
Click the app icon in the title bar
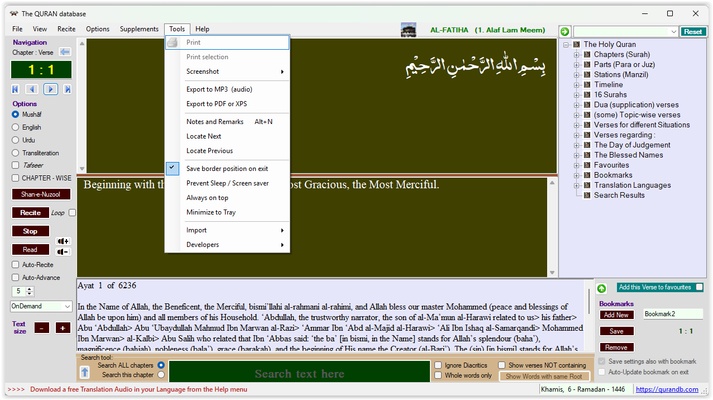[14, 14]
